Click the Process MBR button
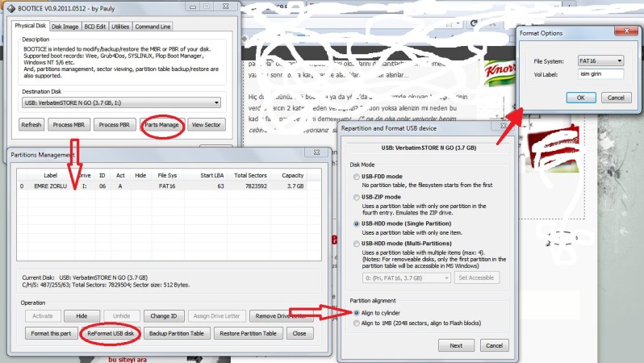Viewport: 644px width, 363px height. click(x=69, y=124)
